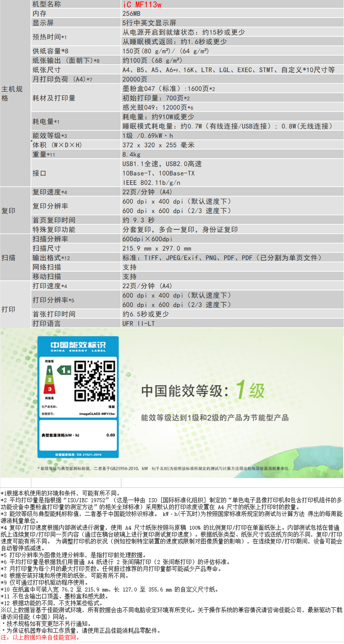Click the IEEE 802.11b/g/n interface entry
The height and width of the screenshot is (644, 344).
tap(151, 183)
